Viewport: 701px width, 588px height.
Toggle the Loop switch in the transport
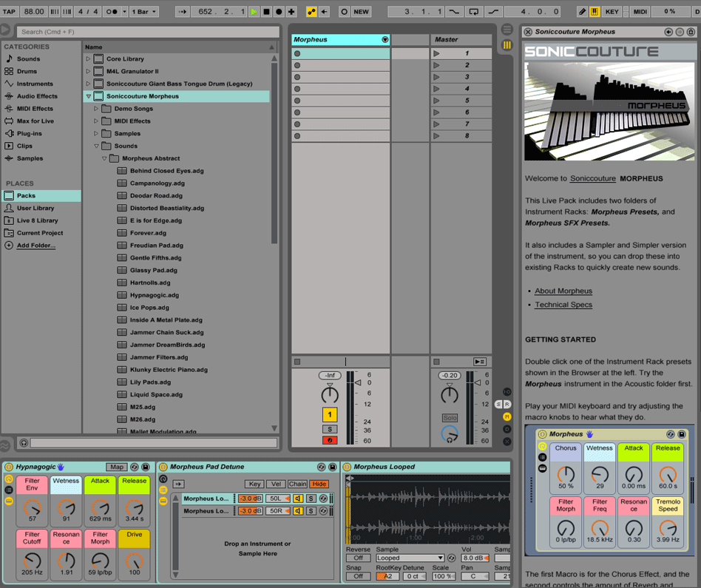pos(473,12)
